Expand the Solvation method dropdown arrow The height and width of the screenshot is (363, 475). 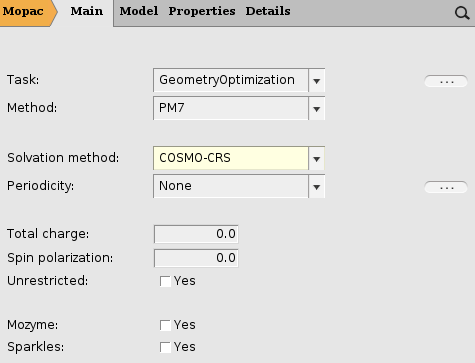(x=317, y=158)
